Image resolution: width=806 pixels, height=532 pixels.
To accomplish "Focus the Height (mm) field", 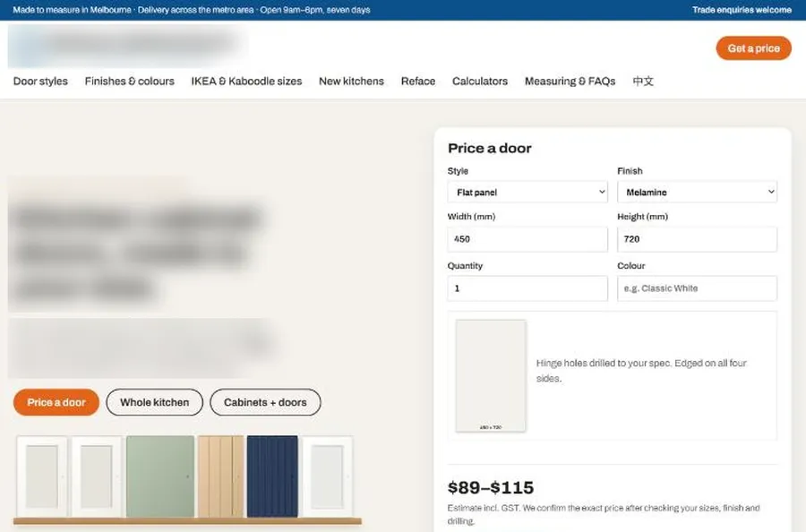I will [697, 239].
